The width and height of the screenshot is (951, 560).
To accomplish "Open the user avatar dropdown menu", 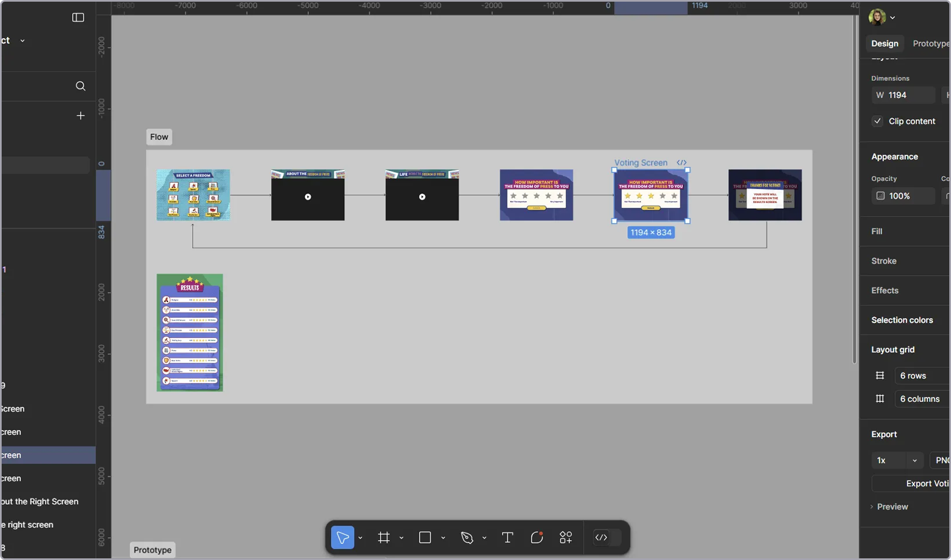I will 881,17.
